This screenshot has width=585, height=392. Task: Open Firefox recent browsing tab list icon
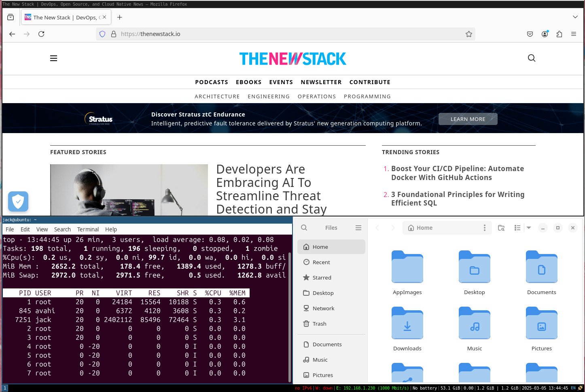coord(11,17)
